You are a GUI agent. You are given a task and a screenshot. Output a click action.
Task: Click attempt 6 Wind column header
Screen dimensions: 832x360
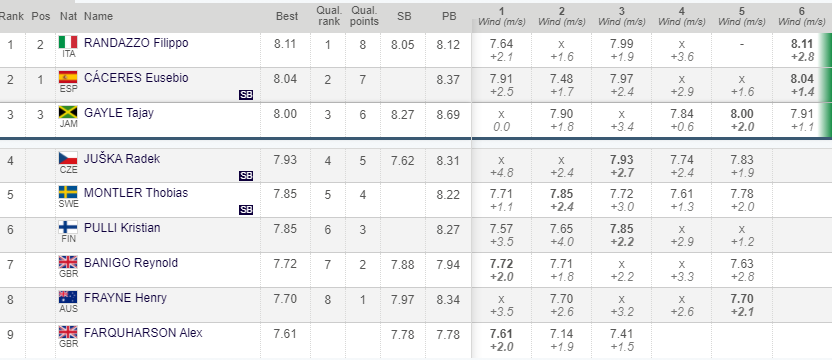(801, 16)
